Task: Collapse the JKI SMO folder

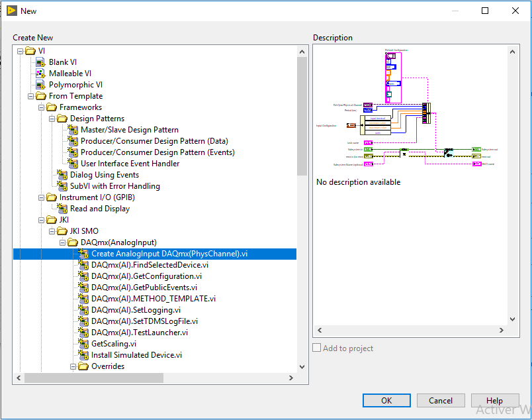Action: [x=52, y=231]
